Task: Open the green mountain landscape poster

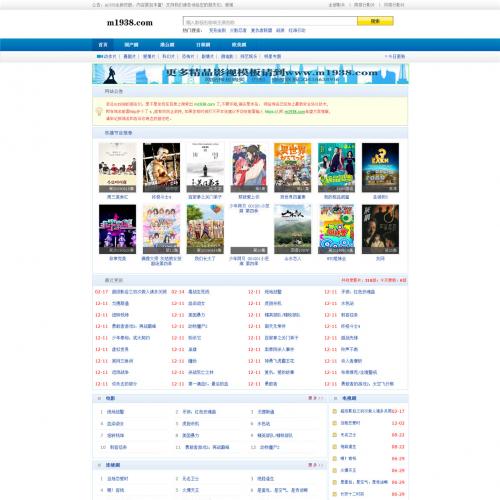Action: coord(292,229)
